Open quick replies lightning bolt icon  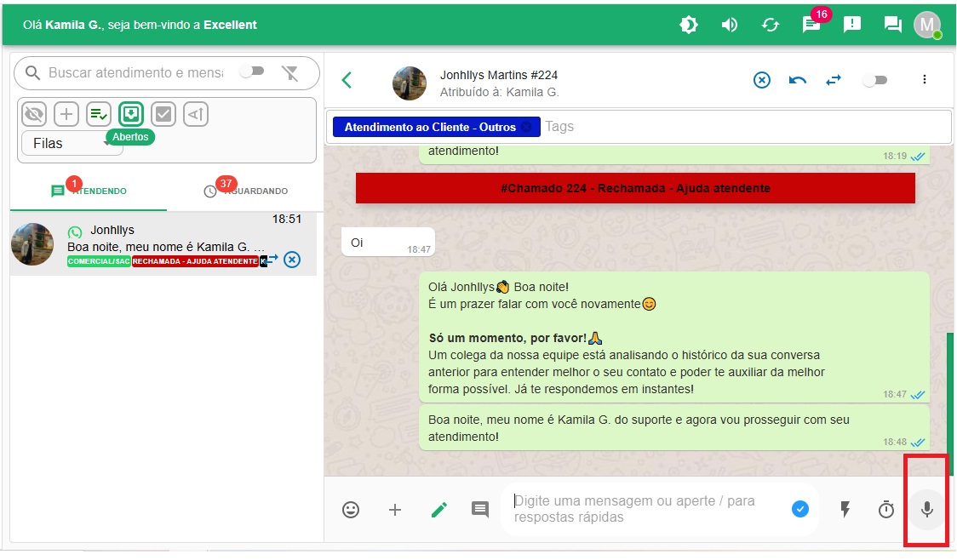pyautogui.click(x=845, y=509)
